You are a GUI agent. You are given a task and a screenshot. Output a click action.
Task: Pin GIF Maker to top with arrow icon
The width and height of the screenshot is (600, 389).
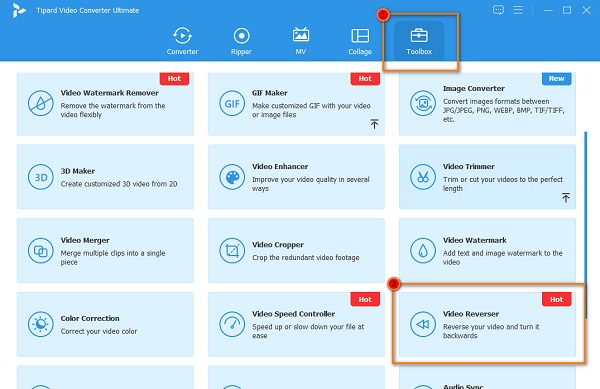coord(375,124)
